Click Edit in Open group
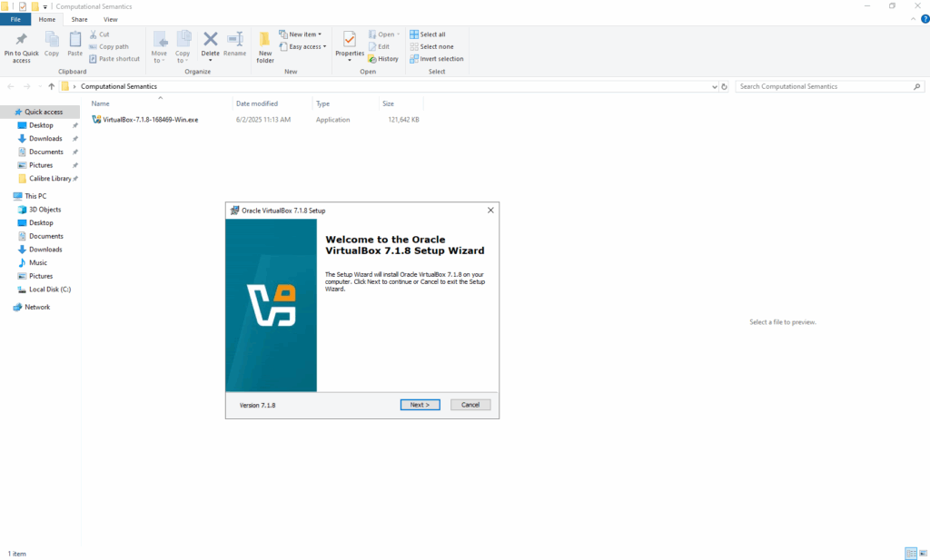 379,47
